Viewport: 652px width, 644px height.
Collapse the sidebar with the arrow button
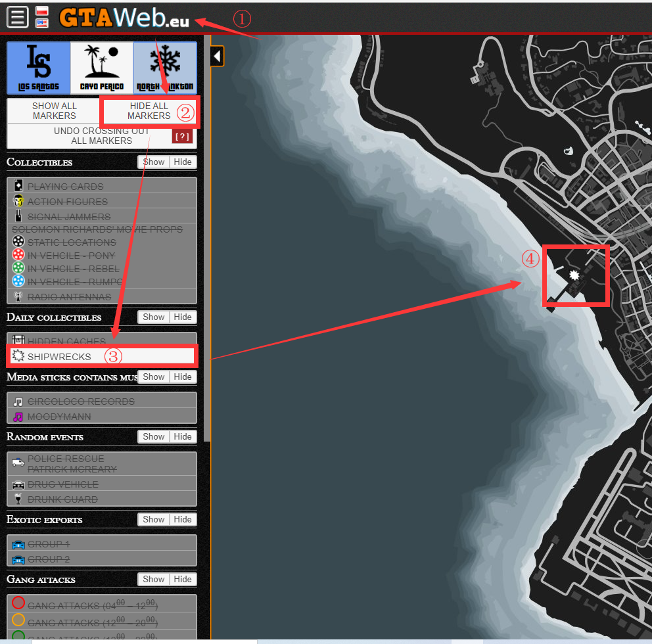click(x=217, y=56)
